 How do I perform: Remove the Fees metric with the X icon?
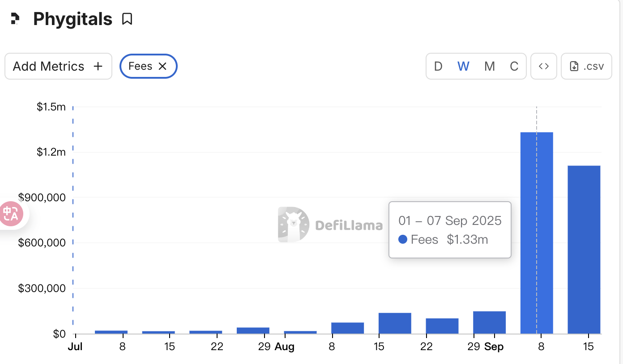click(x=163, y=66)
